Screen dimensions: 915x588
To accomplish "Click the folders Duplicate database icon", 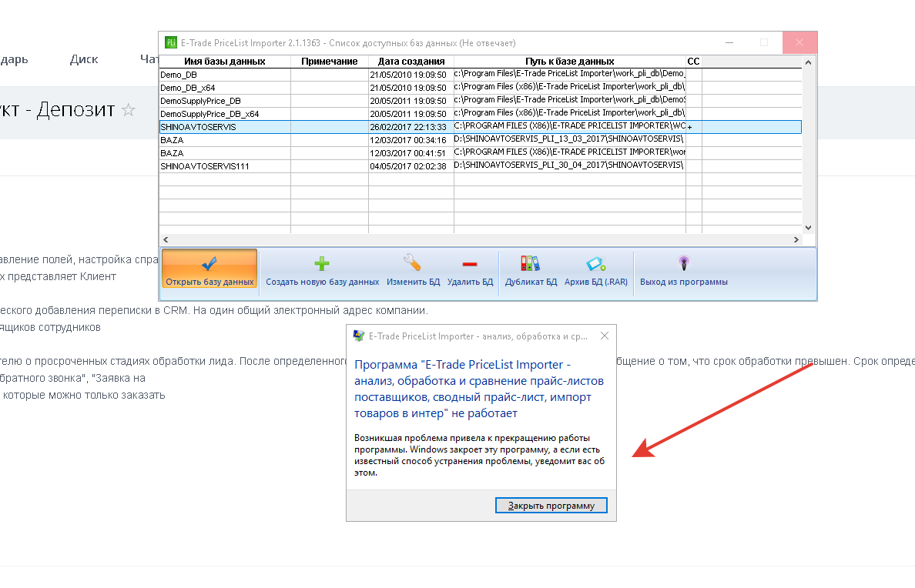I will tap(531, 263).
